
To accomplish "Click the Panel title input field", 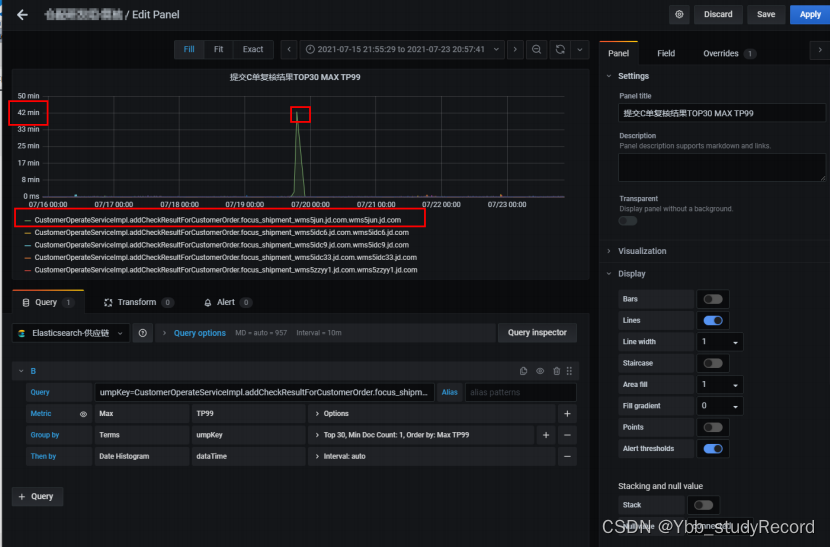I will (721, 113).
